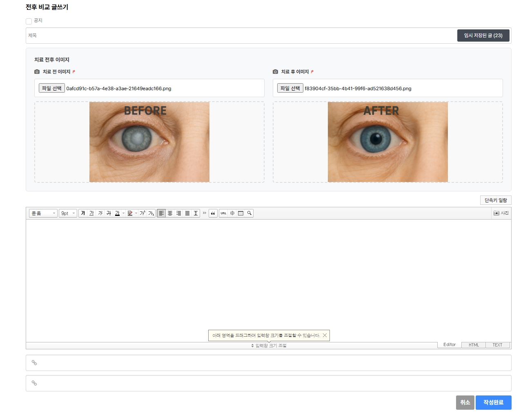Open the URL link insert tool
The width and height of the screenshot is (532, 413).
pos(223,213)
